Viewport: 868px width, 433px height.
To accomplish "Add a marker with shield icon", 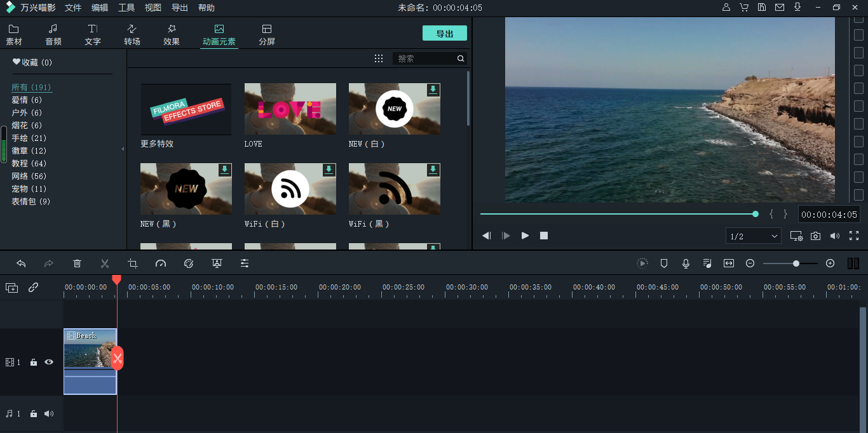I will click(664, 263).
